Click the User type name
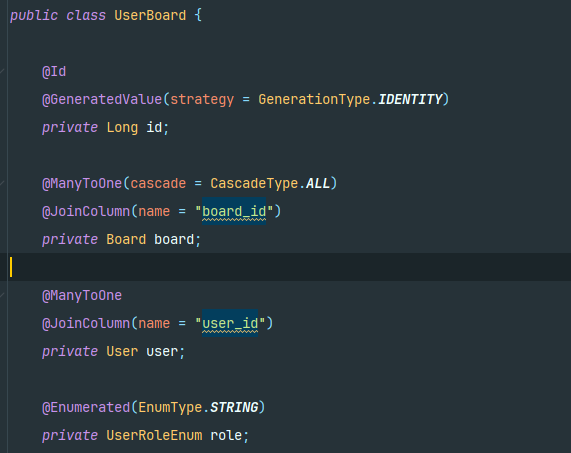Screen dimensions: 571x453 tap(122, 351)
